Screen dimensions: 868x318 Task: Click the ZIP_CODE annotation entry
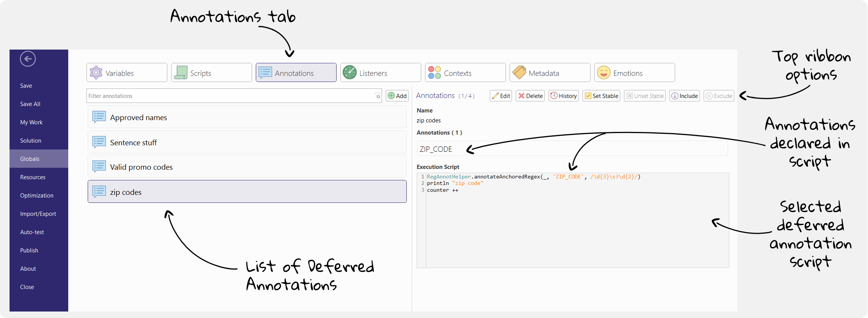pyautogui.click(x=573, y=149)
